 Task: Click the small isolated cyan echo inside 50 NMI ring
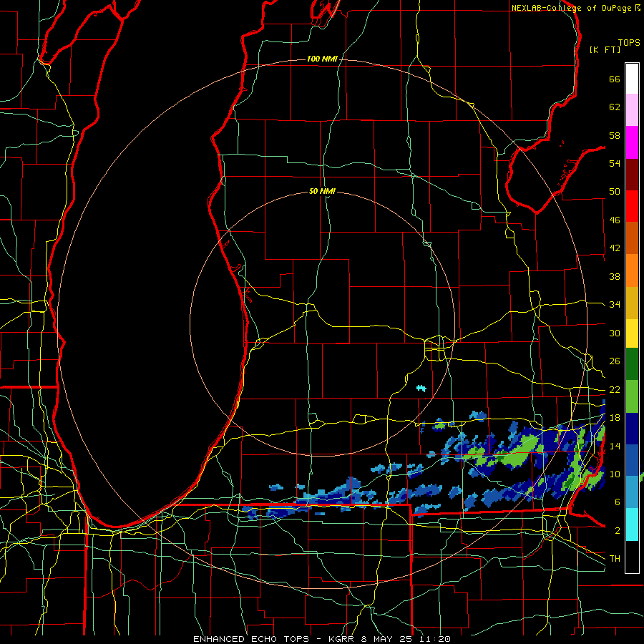(421, 388)
